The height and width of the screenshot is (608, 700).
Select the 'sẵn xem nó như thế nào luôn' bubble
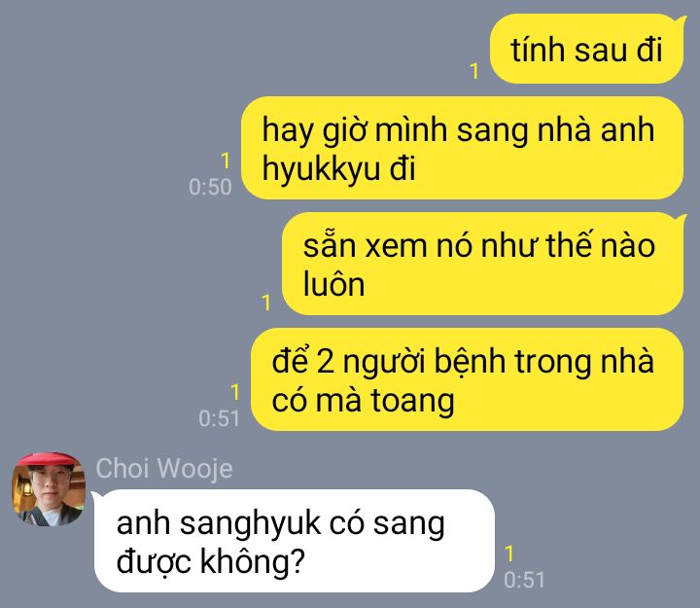point(482,264)
